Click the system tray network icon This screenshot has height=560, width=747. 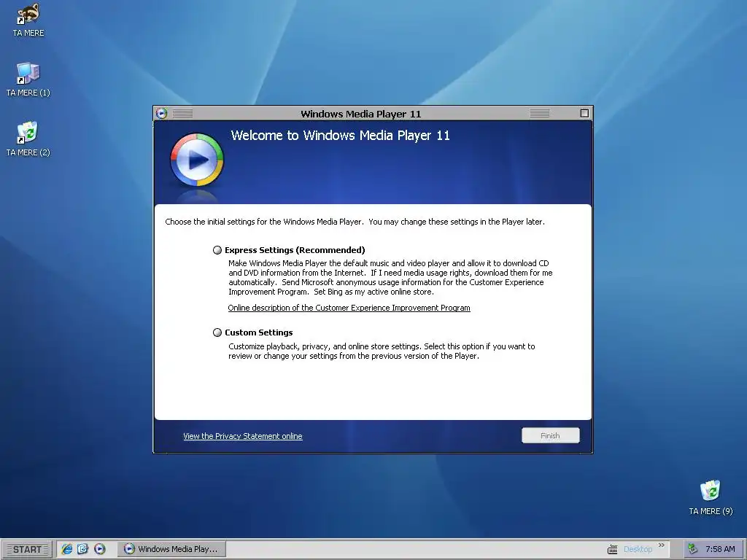coord(693,549)
